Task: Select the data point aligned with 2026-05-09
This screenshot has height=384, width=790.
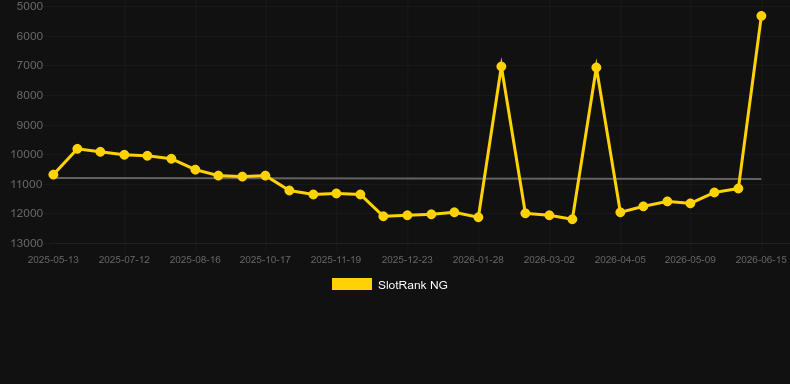Action: (x=690, y=203)
